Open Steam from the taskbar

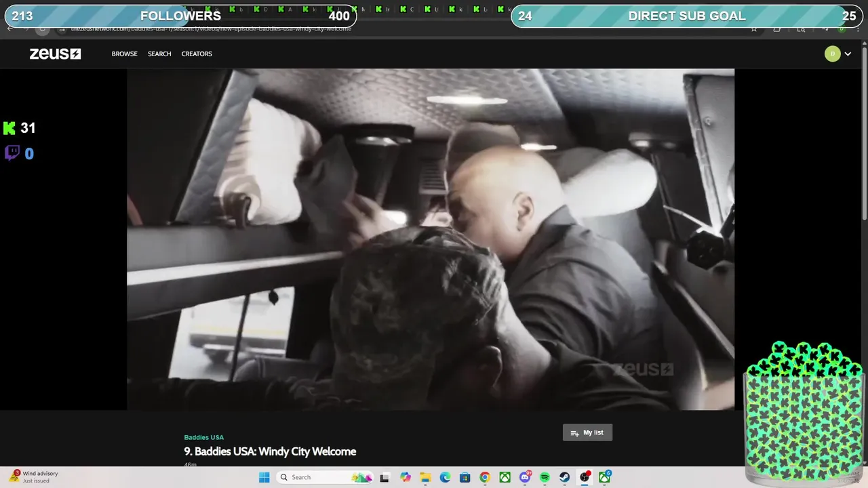564,477
